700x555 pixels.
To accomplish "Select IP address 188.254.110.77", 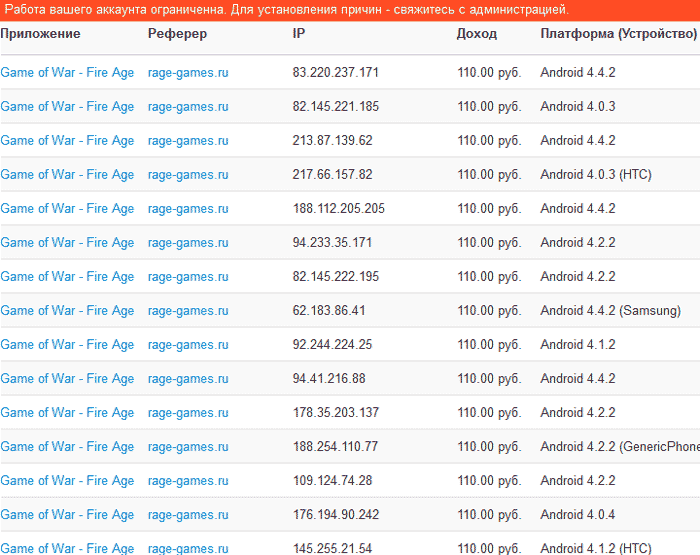I will coord(335,447).
